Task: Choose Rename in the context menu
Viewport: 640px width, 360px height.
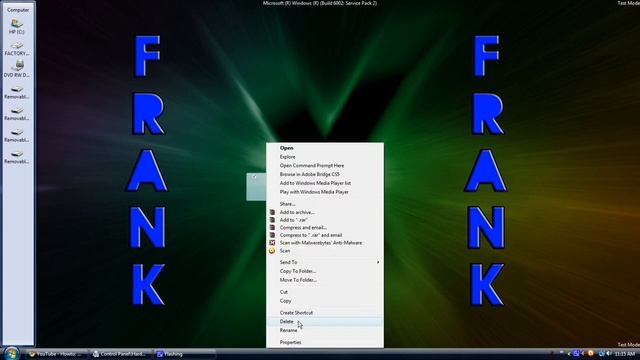Action: (324, 330)
